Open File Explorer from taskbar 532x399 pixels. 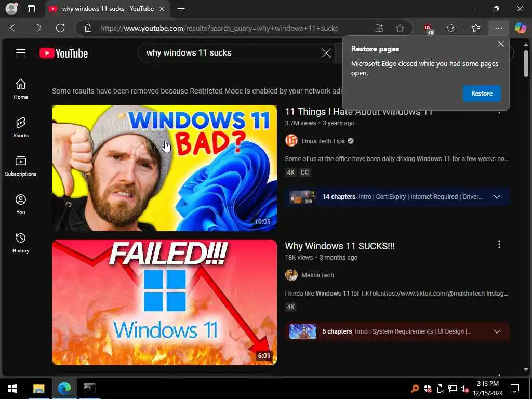(38, 389)
